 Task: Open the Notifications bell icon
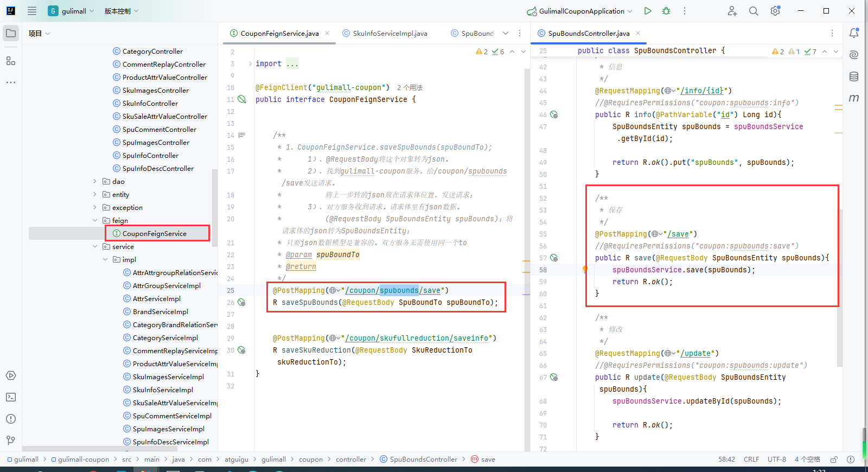coord(854,33)
